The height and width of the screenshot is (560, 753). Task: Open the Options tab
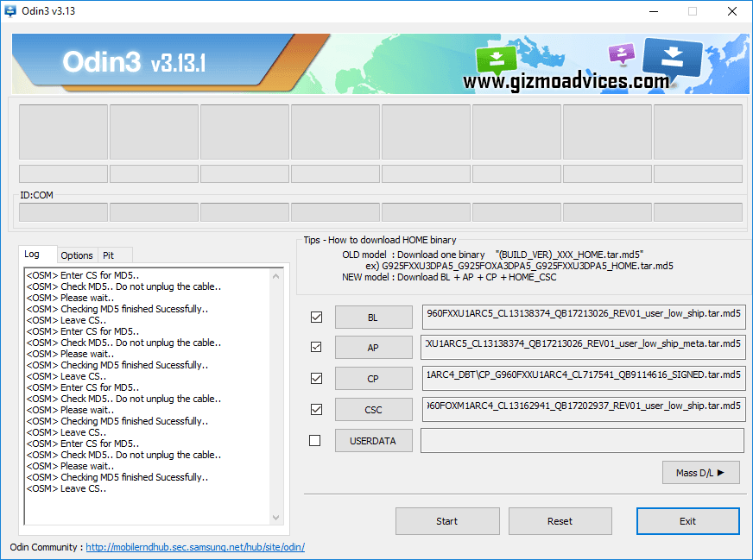77,255
